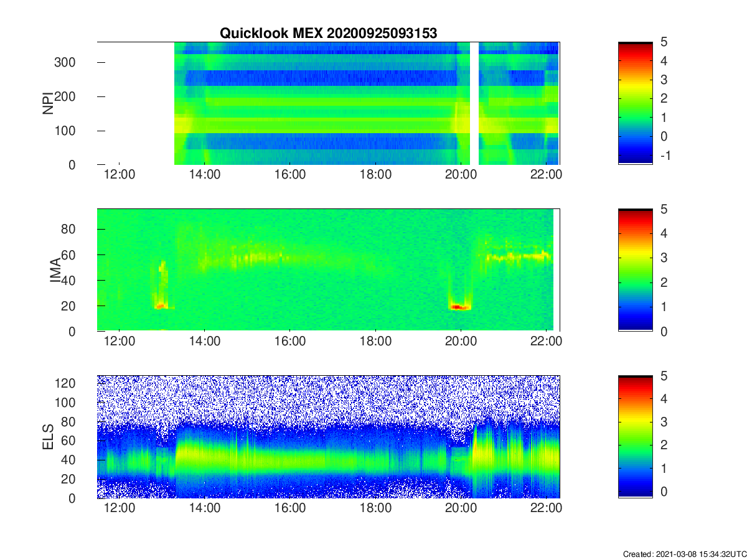Click the "14:00" tick under ELS plot
This screenshot has height=560, width=747.
[204, 508]
